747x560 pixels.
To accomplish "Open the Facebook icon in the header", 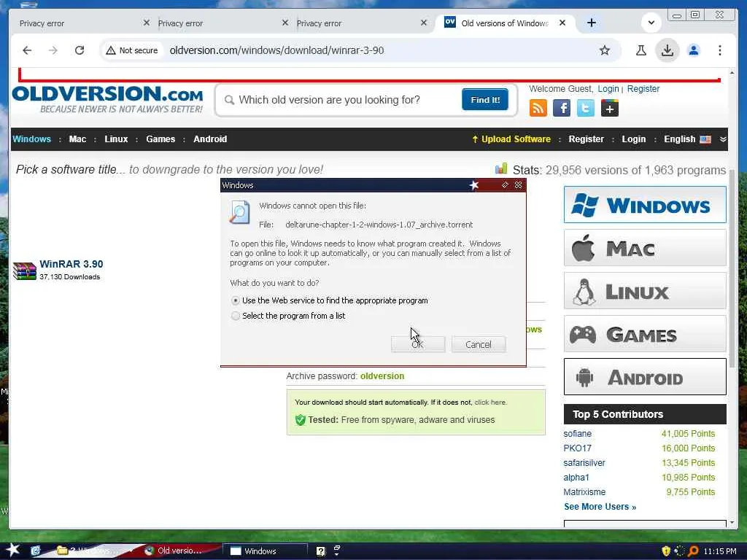I will (562, 108).
